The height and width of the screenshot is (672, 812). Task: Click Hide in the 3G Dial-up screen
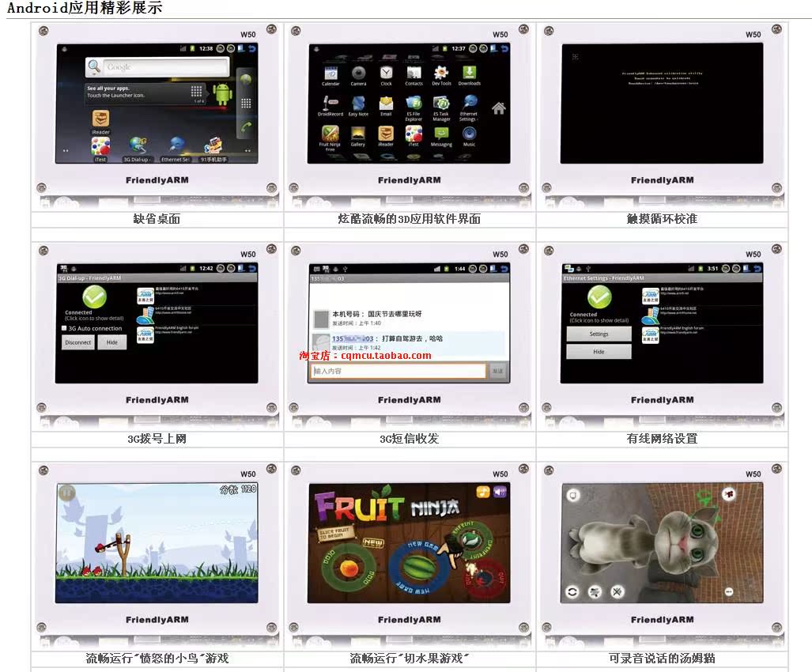pyautogui.click(x=111, y=342)
